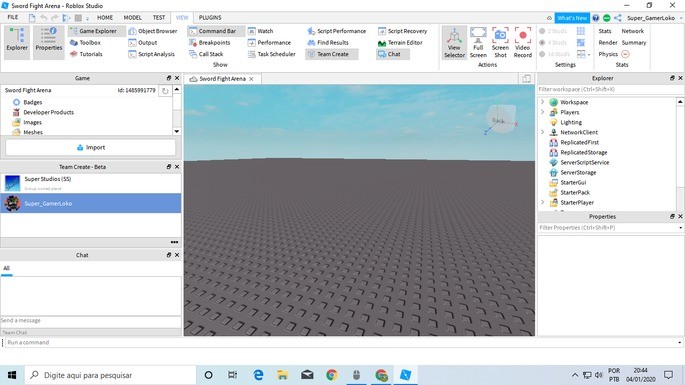685x385 pixels.
Task: Toggle the Team Create panel off
Action: pos(332,54)
